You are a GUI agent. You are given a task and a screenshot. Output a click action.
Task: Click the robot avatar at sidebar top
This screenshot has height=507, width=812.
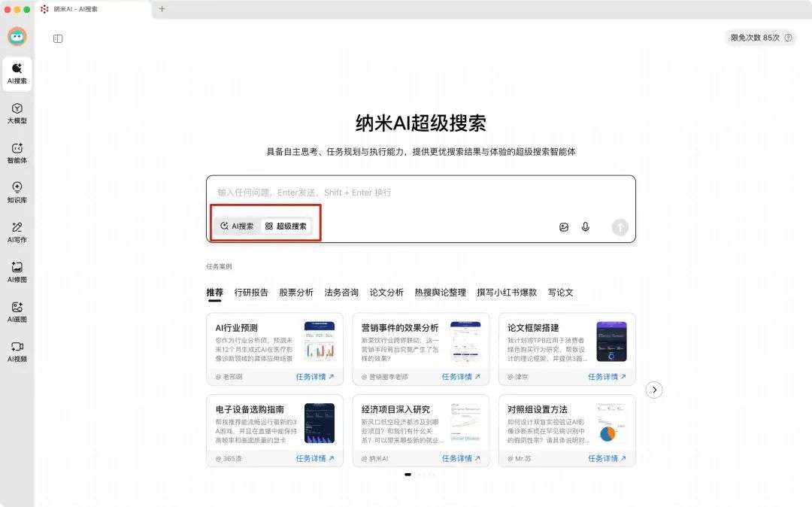point(17,37)
